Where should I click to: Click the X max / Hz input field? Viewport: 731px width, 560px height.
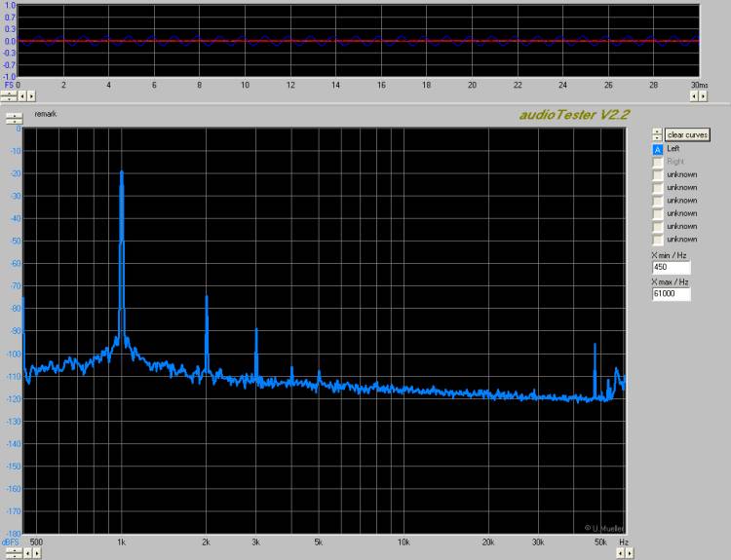point(671,293)
